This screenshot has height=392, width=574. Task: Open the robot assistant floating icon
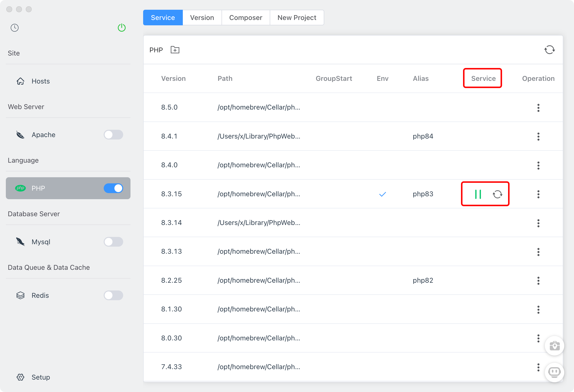(x=554, y=372)
